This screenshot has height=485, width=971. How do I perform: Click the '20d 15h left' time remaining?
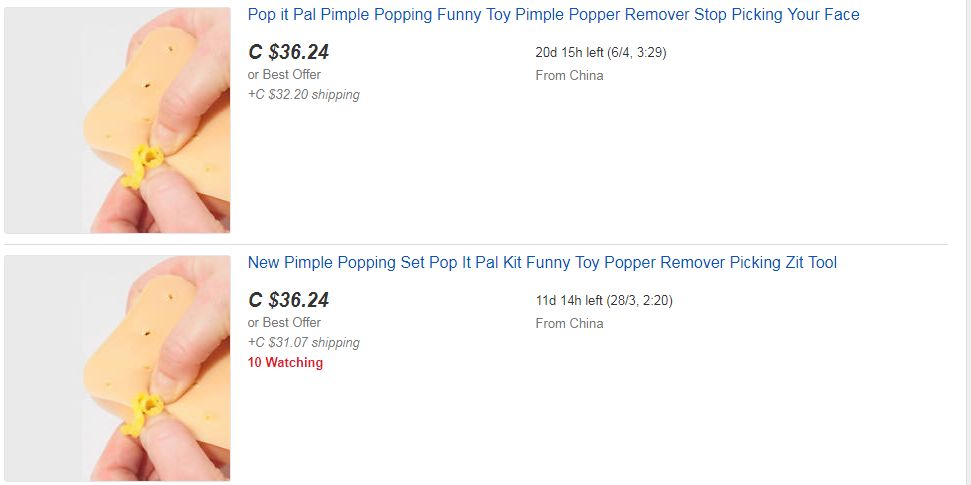[x=568, y=53]
